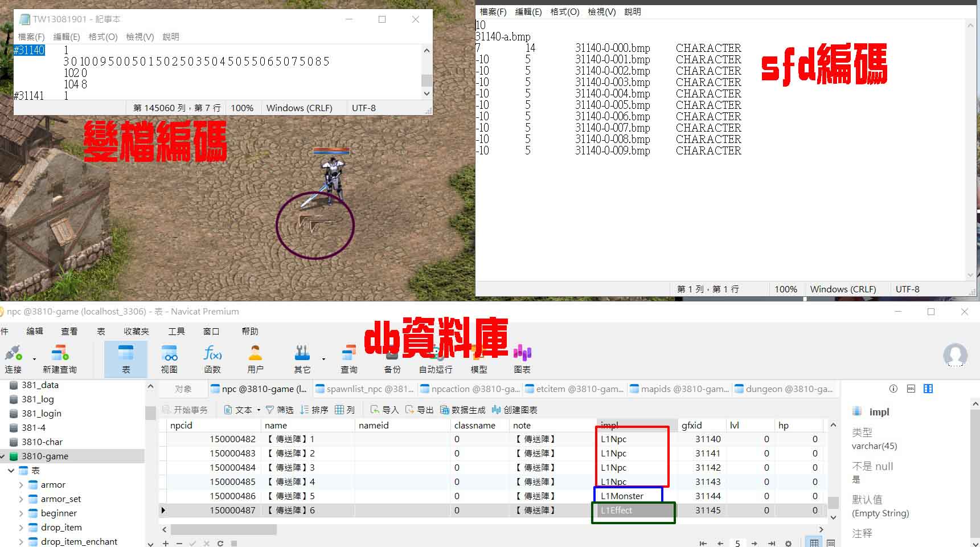Screen dimensions: 980x547
Task: Add record with plus icon below grid
Action: (166, 544)
